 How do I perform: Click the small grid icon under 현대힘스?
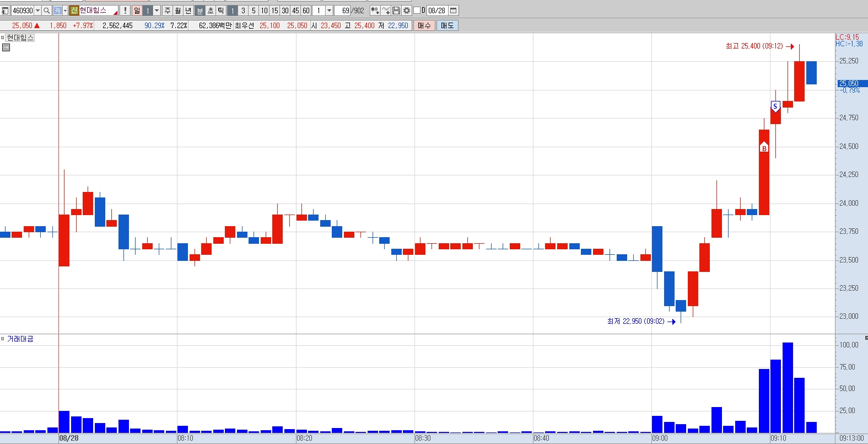click(x=6, y=47)
